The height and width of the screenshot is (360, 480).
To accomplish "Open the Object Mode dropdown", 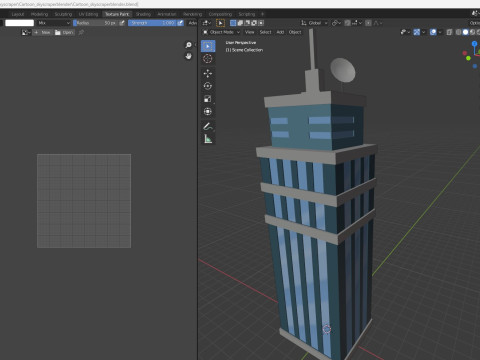I will click(x=221, y=32).
